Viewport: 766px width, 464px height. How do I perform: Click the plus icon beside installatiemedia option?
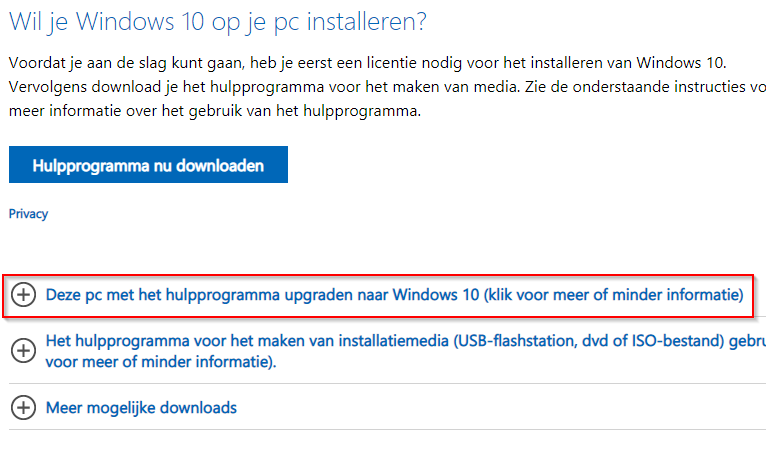click(22, 351)
